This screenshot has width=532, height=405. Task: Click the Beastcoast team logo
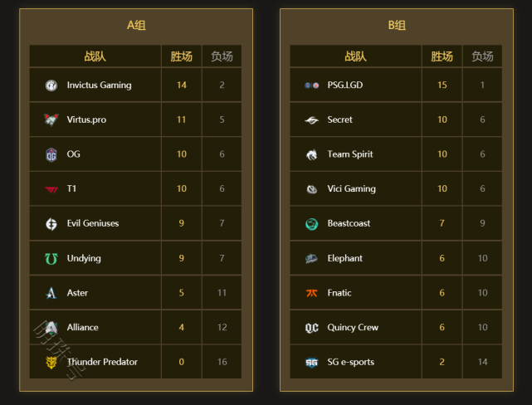pos(311,223)
